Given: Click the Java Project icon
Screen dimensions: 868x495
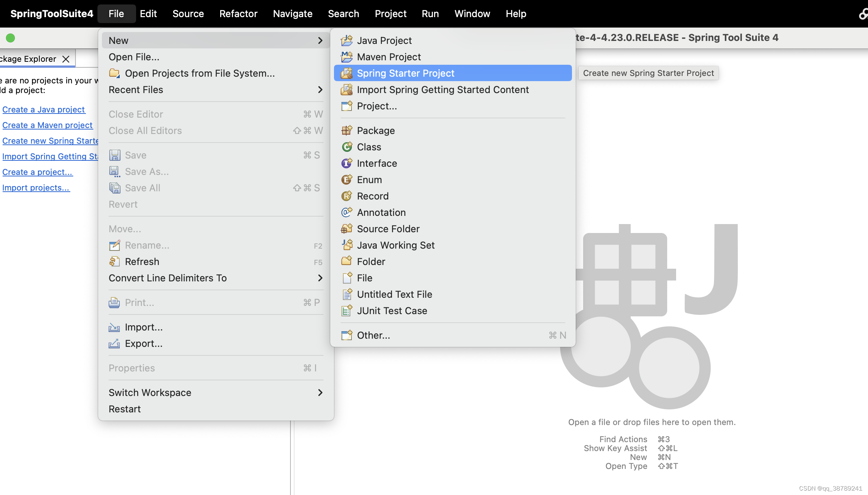Looking at the screenshot, I should (347, 40).
